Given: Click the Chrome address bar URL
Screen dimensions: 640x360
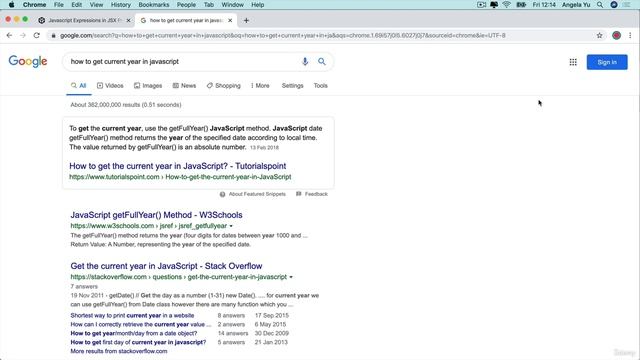Looking at the screenshot, I should click(x=282, y=36).
